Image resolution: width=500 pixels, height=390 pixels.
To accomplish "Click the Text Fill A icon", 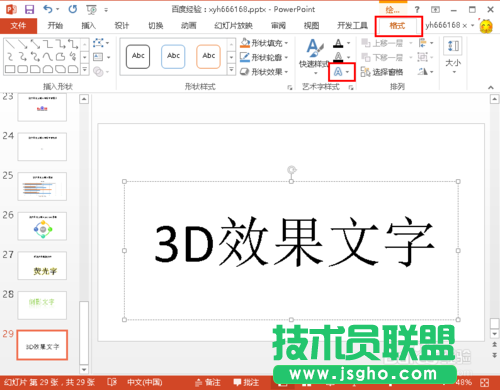I will pos(338,43).
